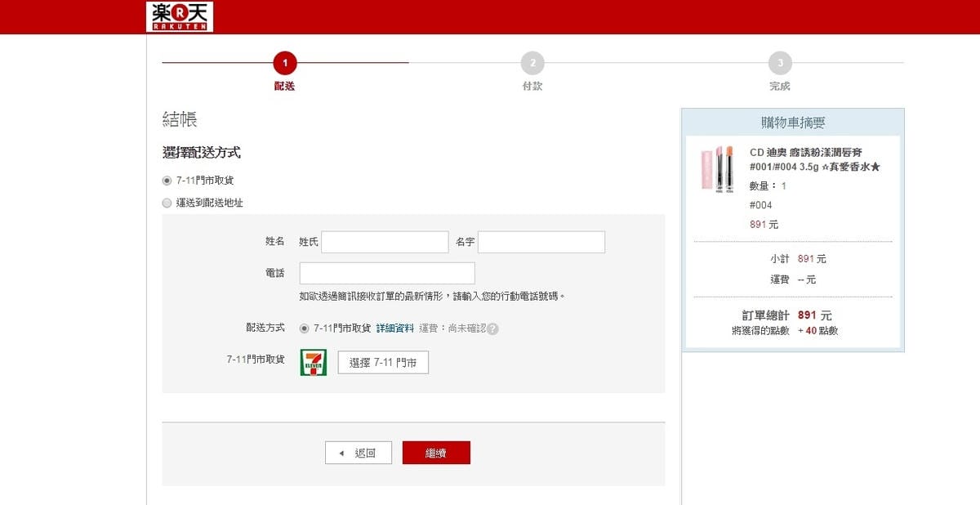Click the 返回 back button
This screenshot has width=980, height=505.
359,453
